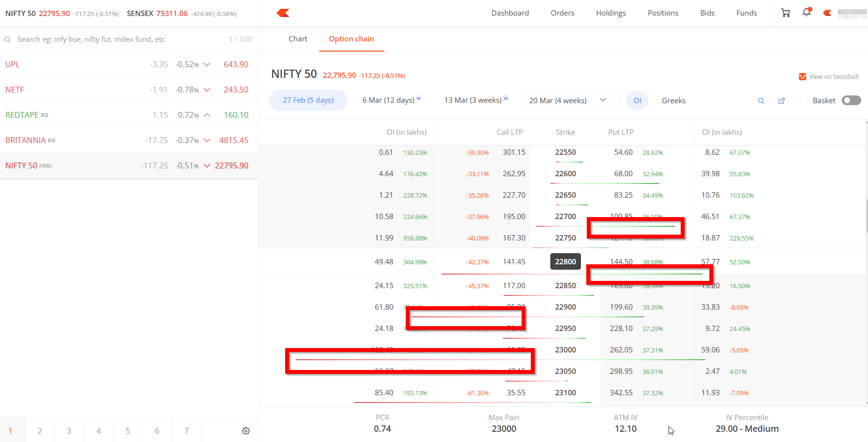Screen dimensions: 868x442
Task: Open the Orders menu
Action: [562, 13]
